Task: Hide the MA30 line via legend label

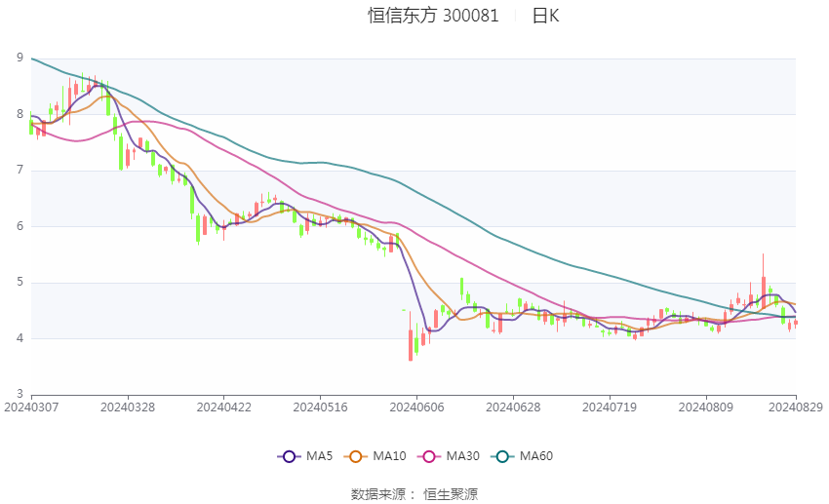Action: coord(463,456)
